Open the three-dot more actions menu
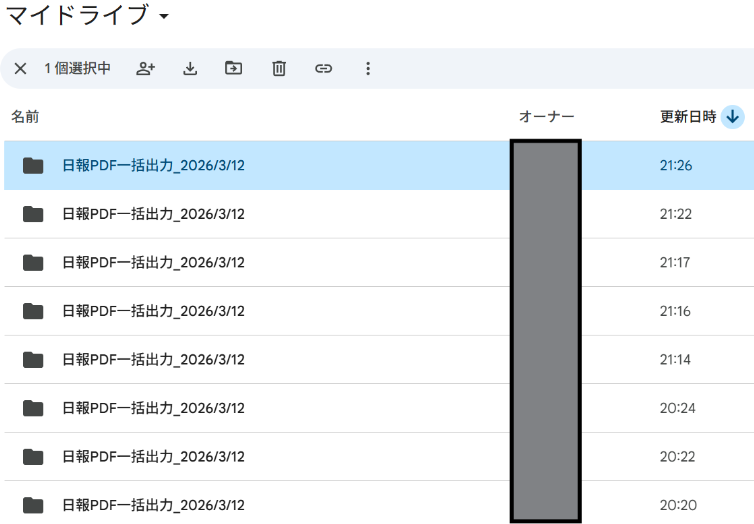Viewport: 754px width, 524px height. [368, 69]
